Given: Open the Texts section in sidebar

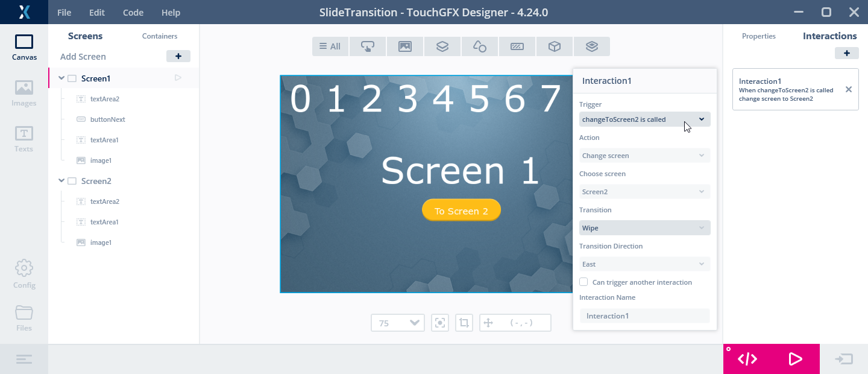Looking at the screenshot, I should (24, 139).
